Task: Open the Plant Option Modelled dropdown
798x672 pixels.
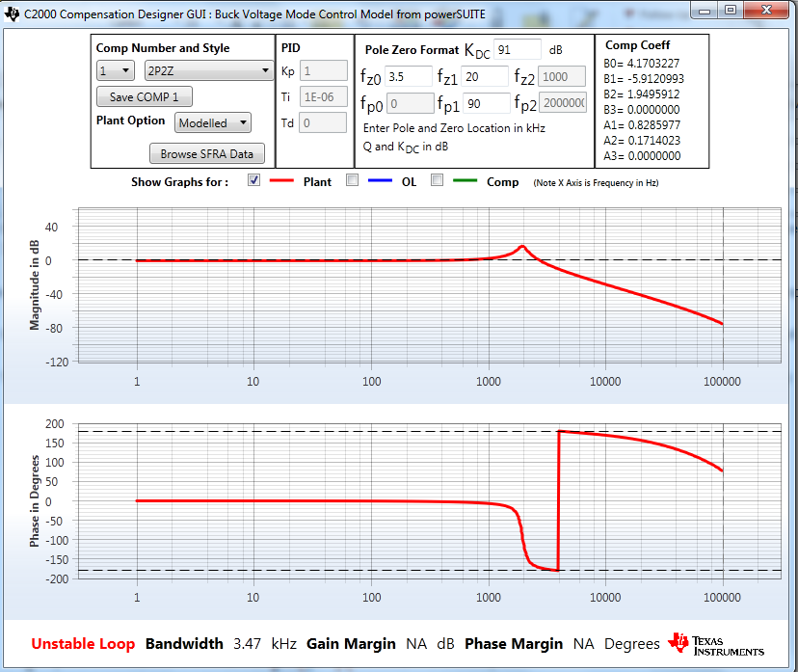Action: coord(213,122)
